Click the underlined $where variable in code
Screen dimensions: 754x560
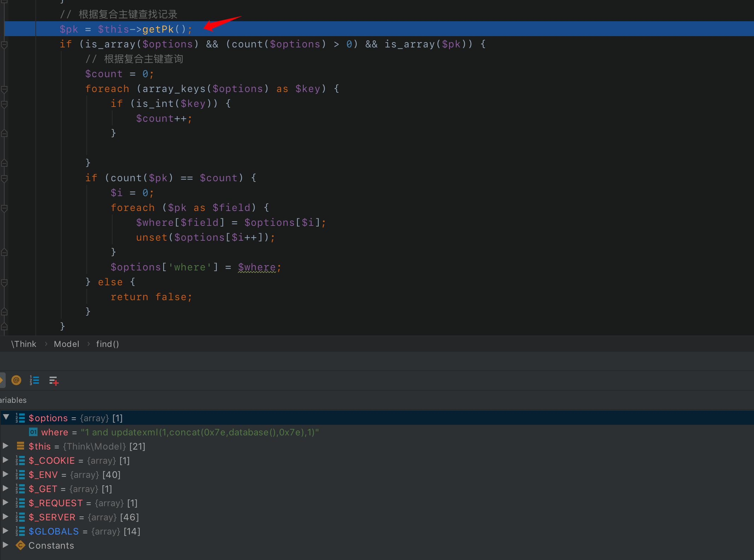[257, 267]
